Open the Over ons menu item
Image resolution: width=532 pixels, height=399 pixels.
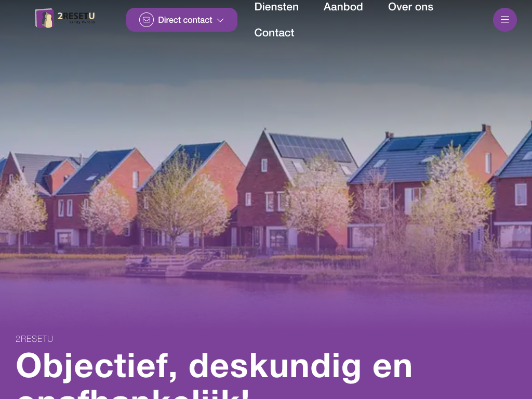(410, 7)
